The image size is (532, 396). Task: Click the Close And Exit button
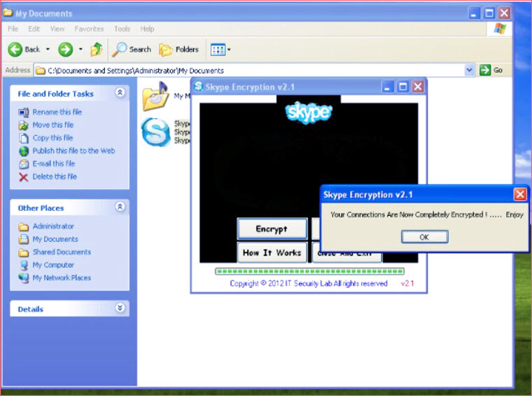[346, 257]
